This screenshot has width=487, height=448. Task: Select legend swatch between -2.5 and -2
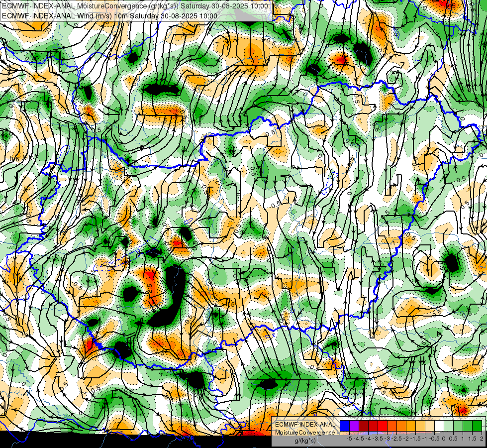pos(401,426)
